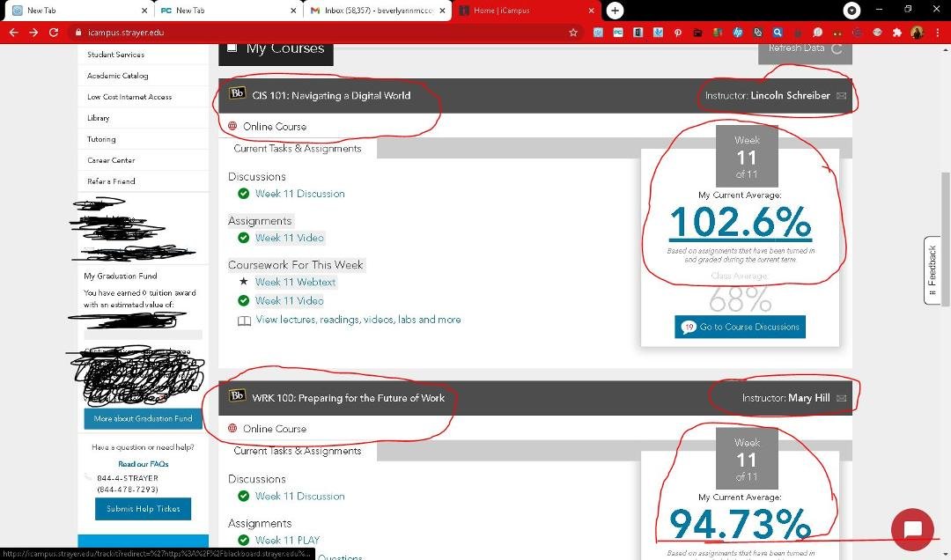Click the Submit Help Ticket button
Viewport: 951px width, 560px height.
pos(144,509)
